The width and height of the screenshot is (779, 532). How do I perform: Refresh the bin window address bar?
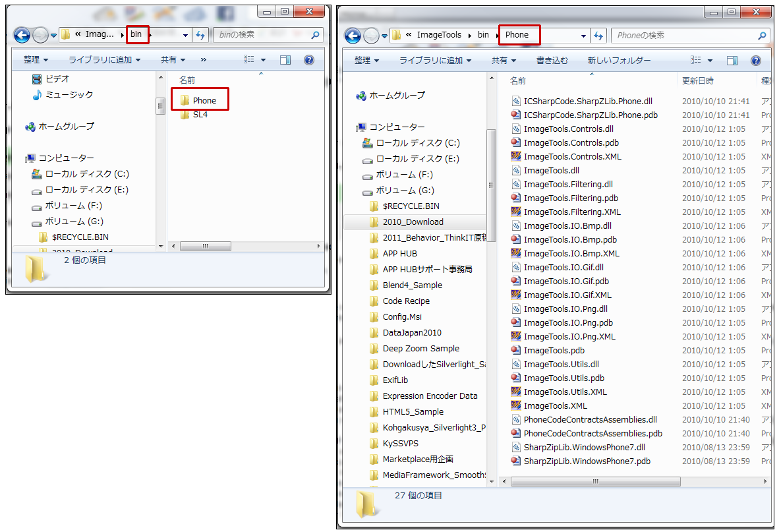200,35
